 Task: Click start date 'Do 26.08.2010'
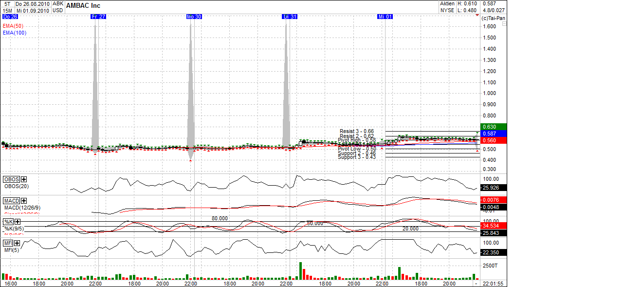pyautogui.click(x=33, y=3)
